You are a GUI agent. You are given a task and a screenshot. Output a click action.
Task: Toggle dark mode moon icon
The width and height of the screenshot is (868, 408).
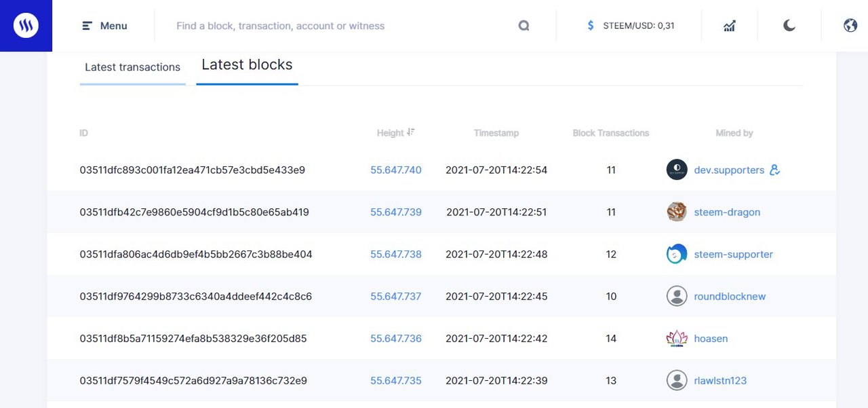[x=789, y=26]
